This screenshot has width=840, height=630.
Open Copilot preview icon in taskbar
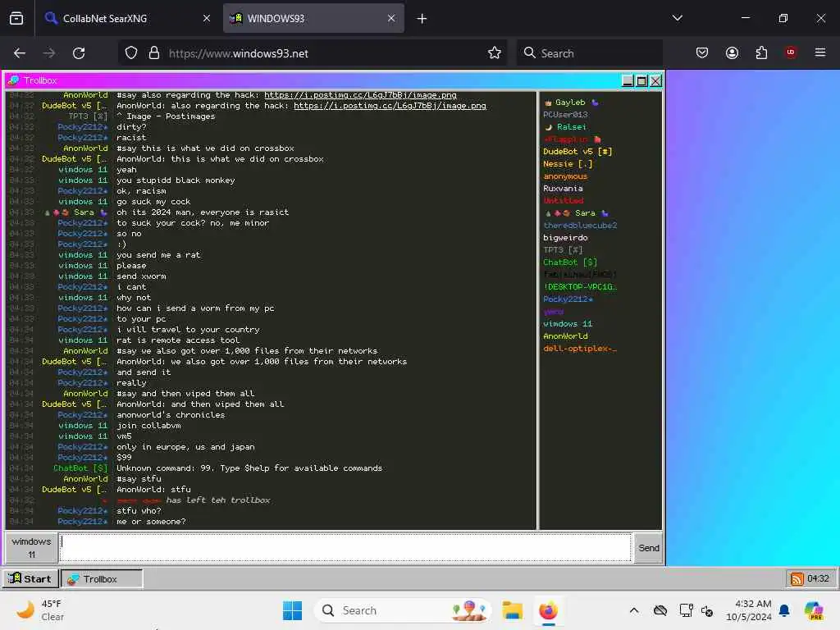[814, 610]
